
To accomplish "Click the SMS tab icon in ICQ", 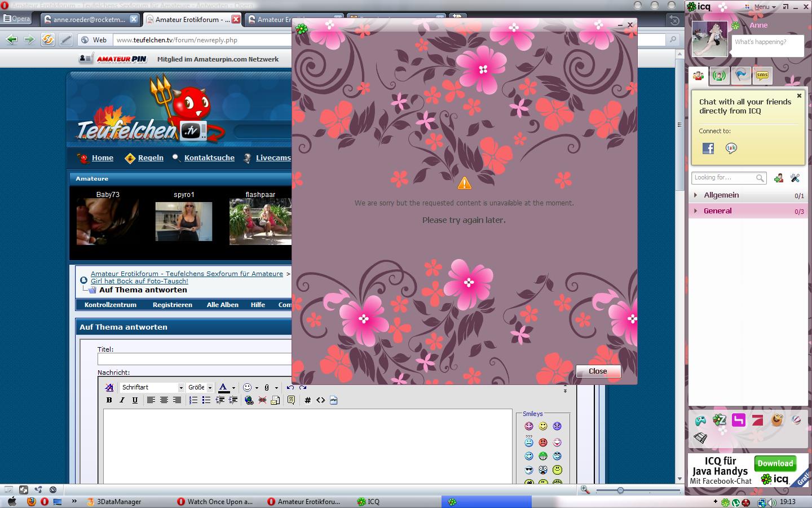I will (x=762, y=76).
